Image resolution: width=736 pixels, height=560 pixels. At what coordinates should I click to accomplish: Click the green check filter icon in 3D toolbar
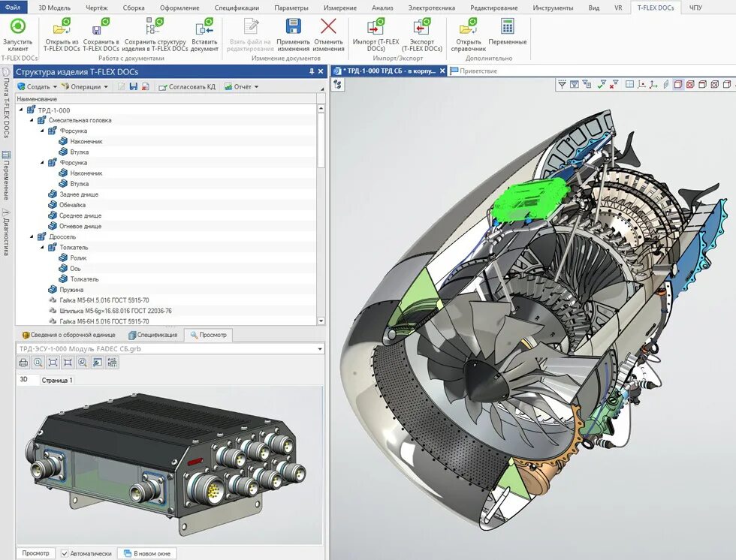coord(602,84)
